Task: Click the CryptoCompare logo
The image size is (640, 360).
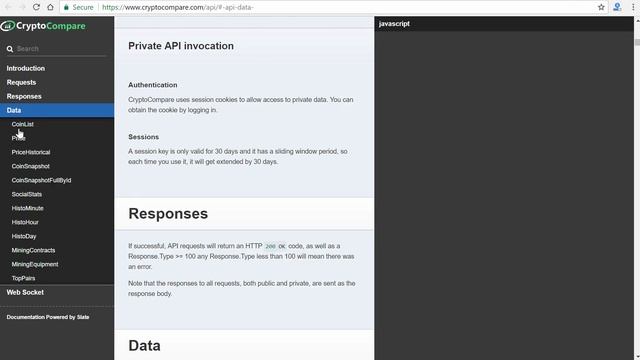Action: (x=43, y=26)
